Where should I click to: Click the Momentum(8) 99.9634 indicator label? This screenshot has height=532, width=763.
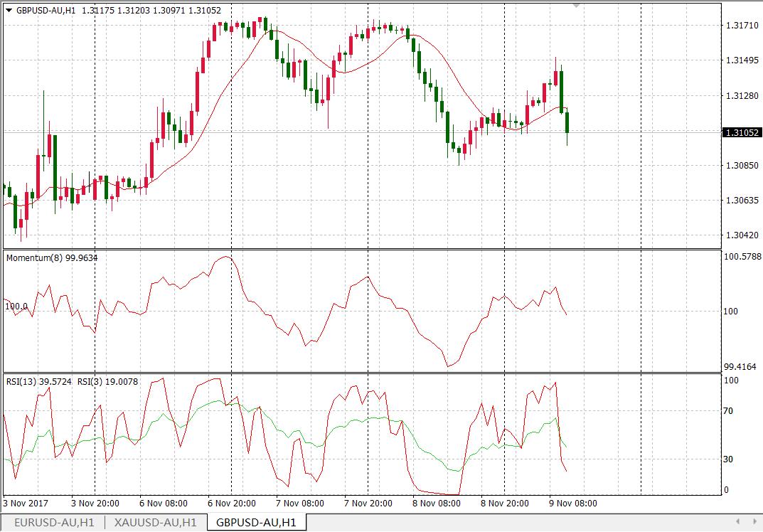(x=52, y=258)
